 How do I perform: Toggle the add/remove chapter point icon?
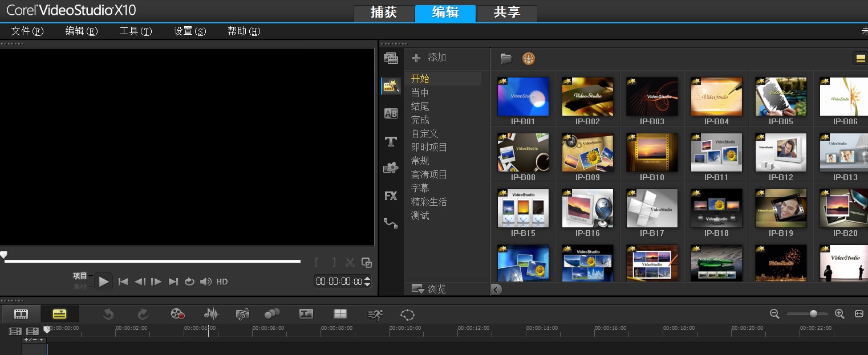pyautogui.click(x=33, y=331)
